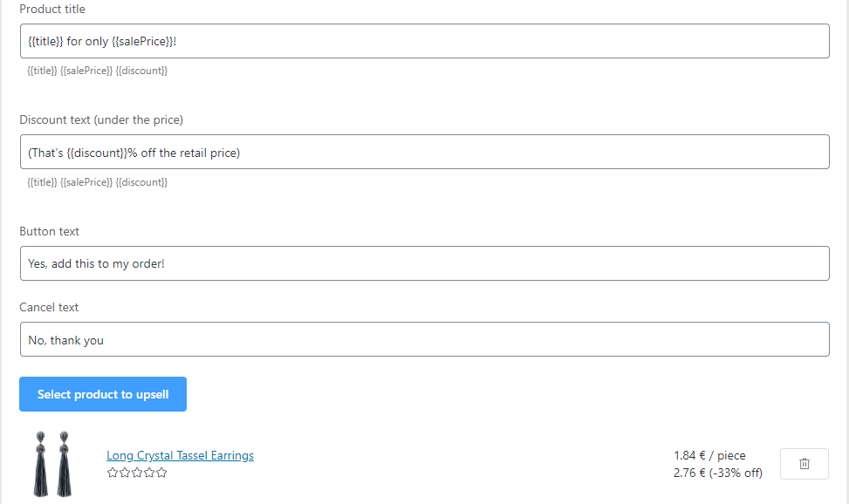Focus the Product title input field

tap(424, 41)
